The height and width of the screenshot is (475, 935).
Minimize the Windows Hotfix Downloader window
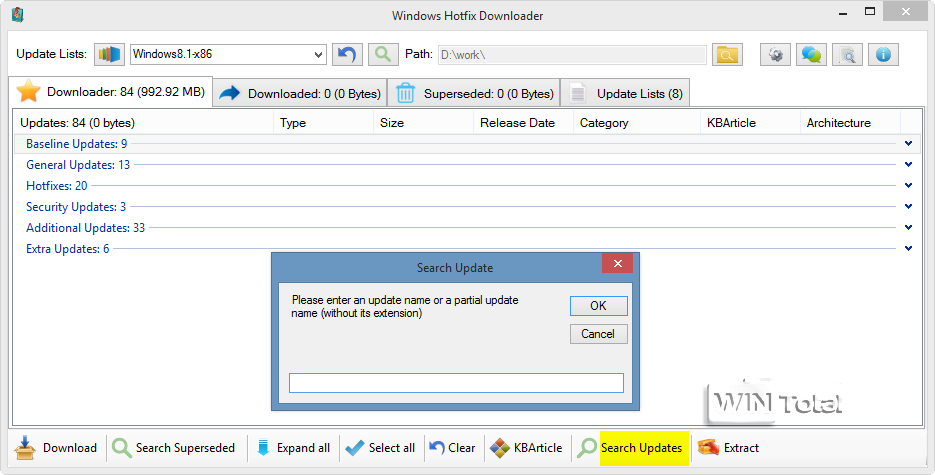[843, 13]
